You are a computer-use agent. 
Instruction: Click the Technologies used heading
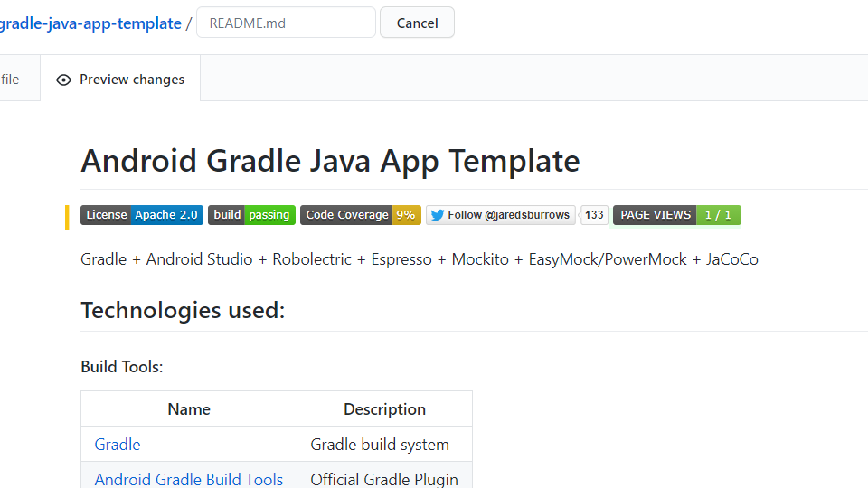point(183,310)
